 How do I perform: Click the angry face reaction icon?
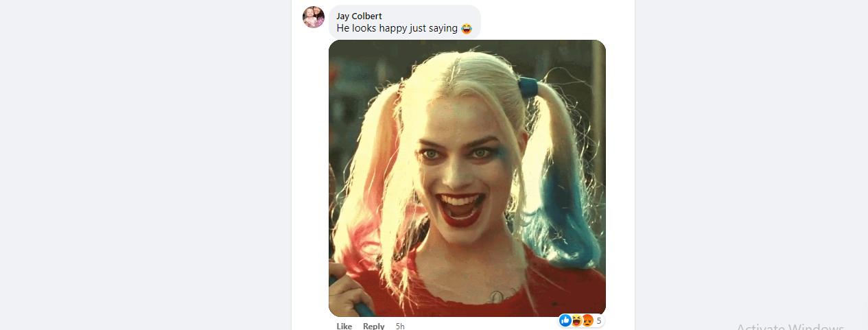[x=587, y=320]
